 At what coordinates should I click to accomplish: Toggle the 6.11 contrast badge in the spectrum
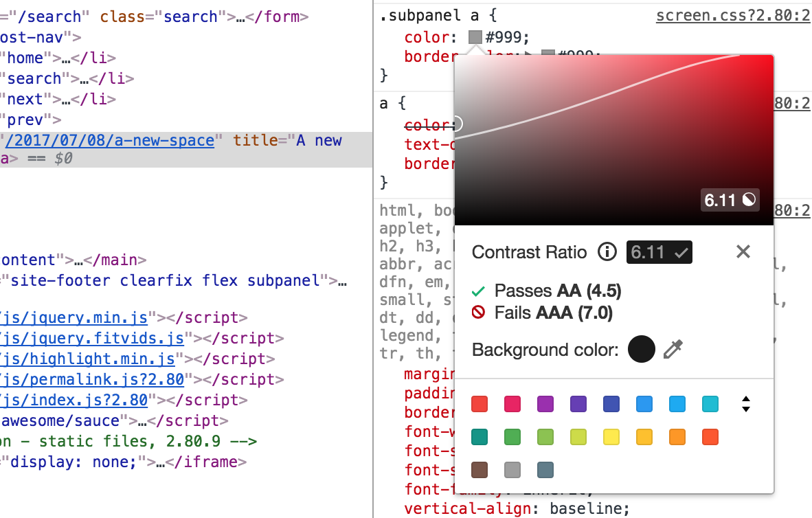coord(730,200)
